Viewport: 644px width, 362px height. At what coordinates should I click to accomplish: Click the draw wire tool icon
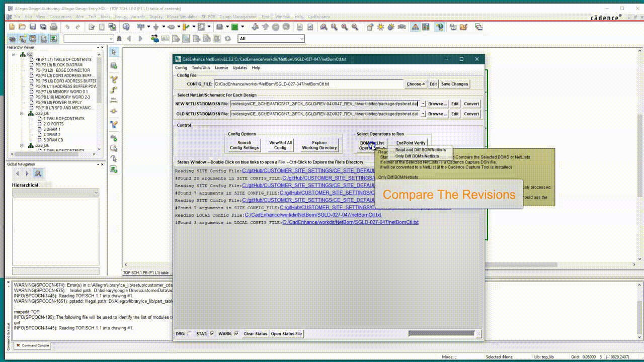tap(114, 79)
